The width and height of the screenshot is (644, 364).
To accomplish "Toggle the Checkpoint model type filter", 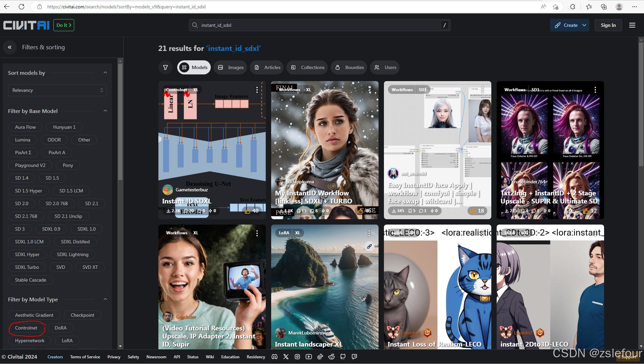I will [82, 315].
